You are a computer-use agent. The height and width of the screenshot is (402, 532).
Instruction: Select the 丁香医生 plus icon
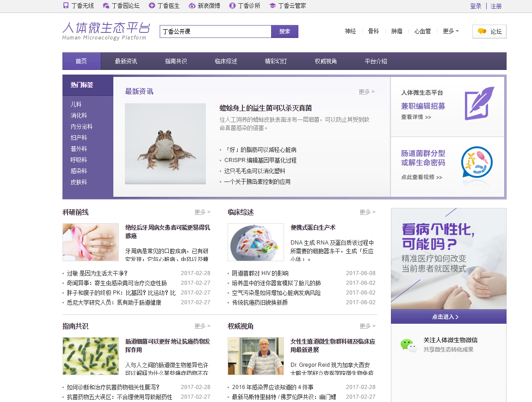click(x=151, y=6)
